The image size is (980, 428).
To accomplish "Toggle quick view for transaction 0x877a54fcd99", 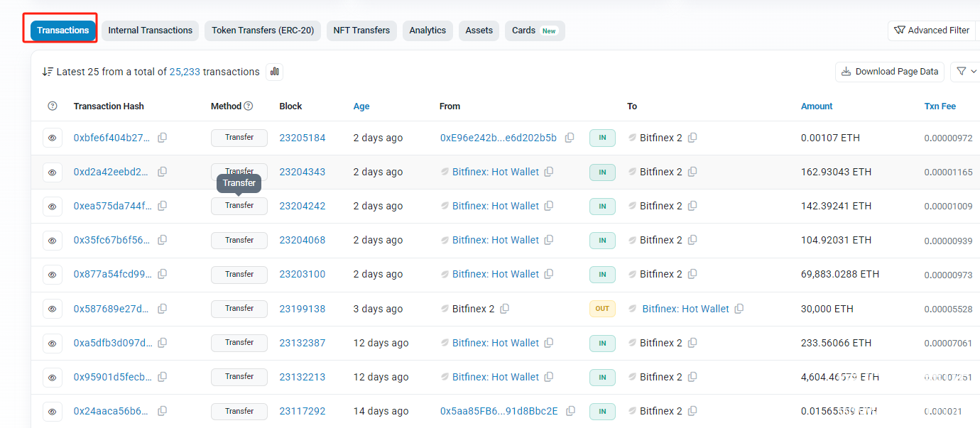I will (x=52, y=275).
